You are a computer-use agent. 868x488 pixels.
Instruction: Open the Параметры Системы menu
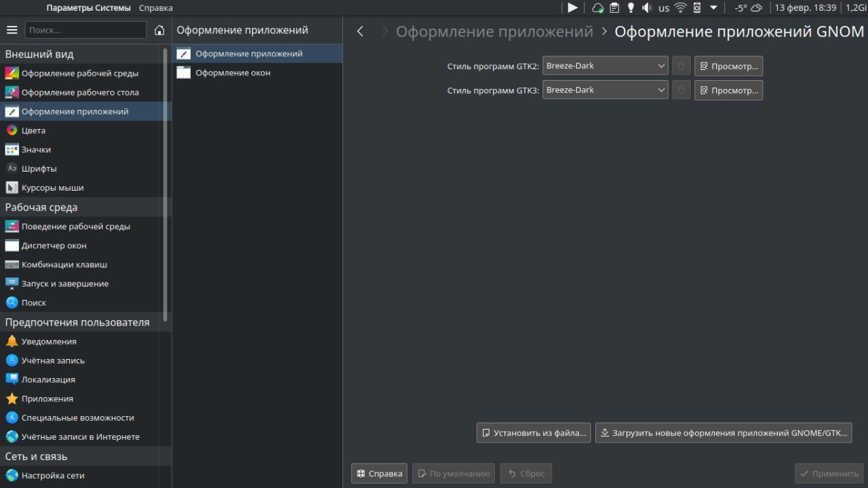pyautogui.click(x=89, y=8)
